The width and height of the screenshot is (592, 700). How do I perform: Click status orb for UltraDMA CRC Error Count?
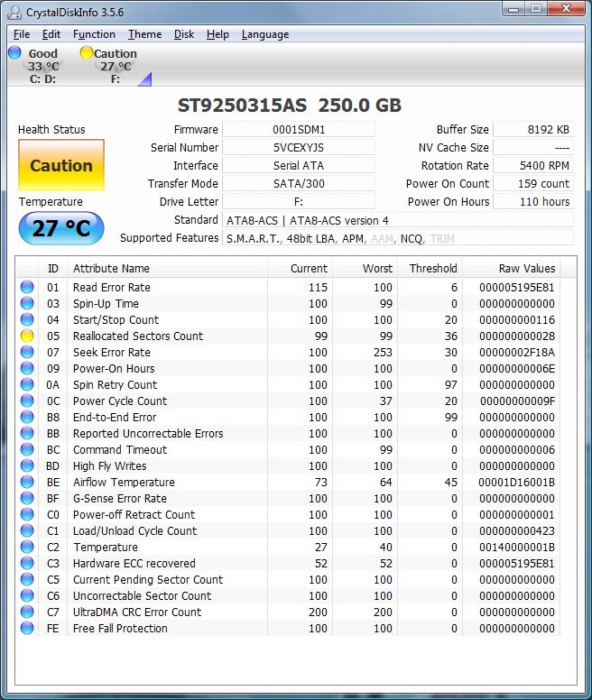point(27,612)
